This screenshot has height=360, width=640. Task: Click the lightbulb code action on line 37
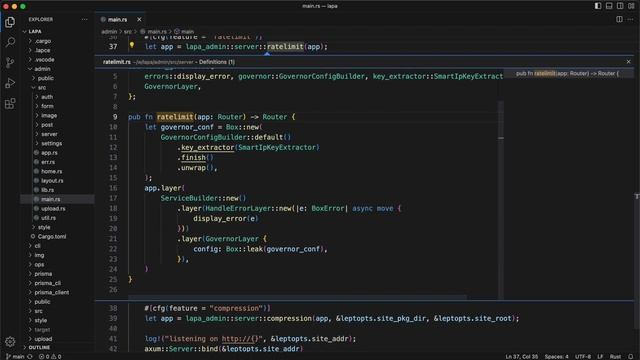click(132, 45)
